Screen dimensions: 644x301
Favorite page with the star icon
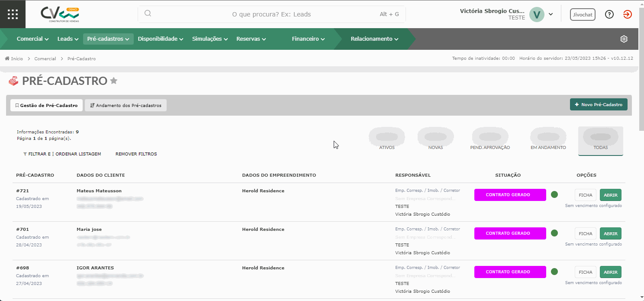pyautogui.click(x=114, y=81)
